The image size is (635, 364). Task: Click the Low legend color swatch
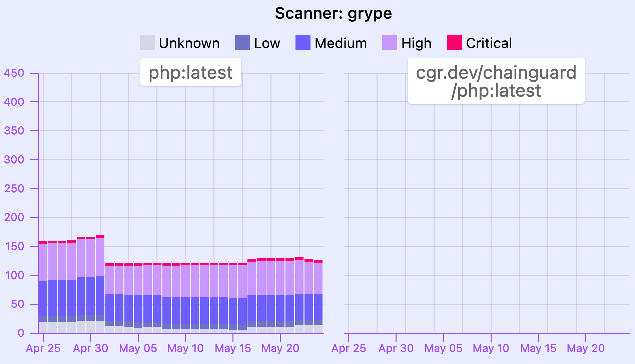(242, 43)
